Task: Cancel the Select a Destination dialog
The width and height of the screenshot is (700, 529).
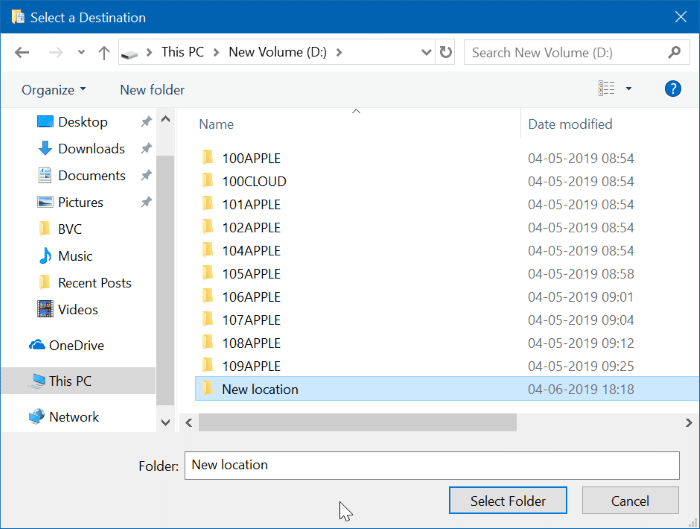Action: point(630,501)
